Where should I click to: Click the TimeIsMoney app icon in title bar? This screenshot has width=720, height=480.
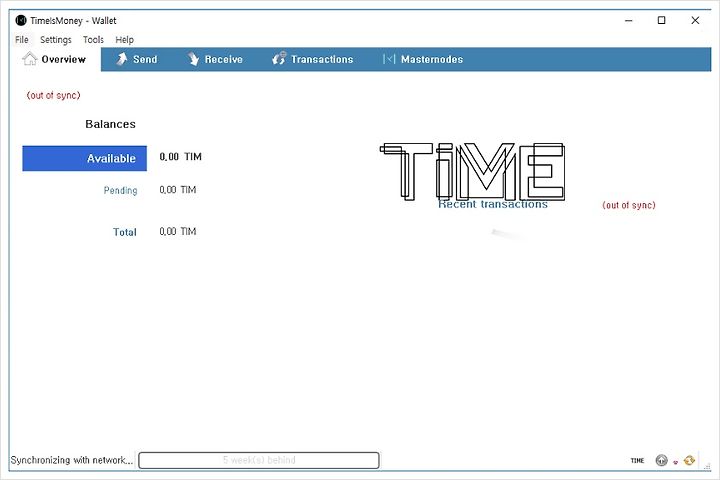(21, 20)
